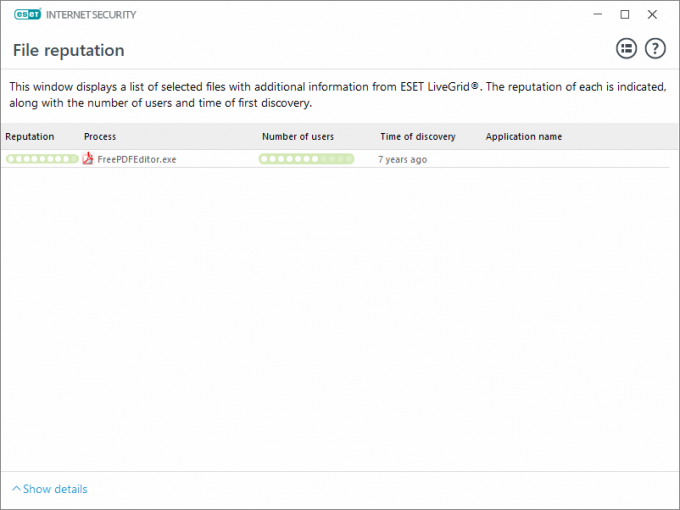The image size is (680, 510).
Task: Sort by the Process column header
Action: 100,136
